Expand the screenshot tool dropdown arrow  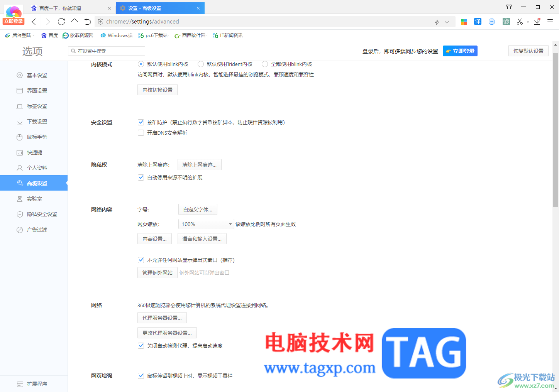(x=528, y=22)
